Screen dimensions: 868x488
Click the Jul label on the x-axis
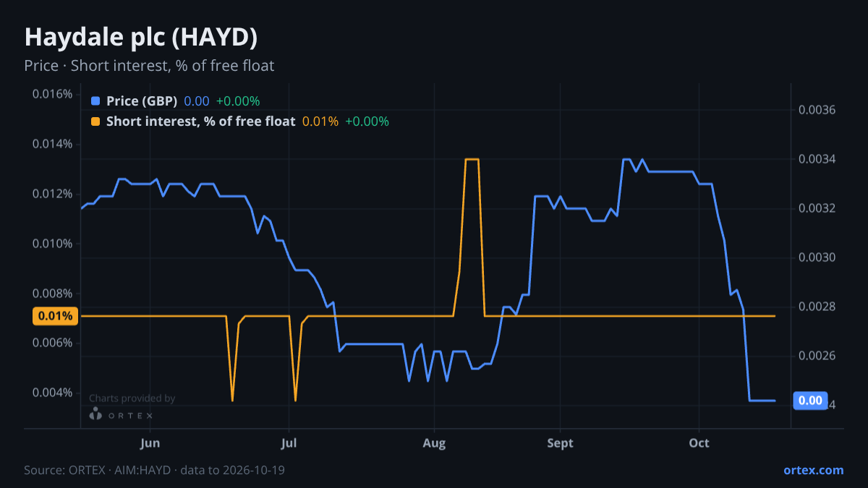point(289,443)
